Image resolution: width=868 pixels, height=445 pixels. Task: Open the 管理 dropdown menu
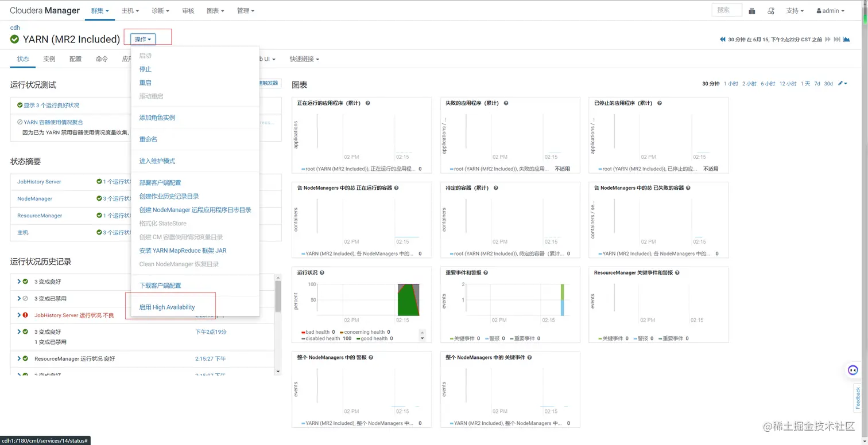click(x=245, y=11)
